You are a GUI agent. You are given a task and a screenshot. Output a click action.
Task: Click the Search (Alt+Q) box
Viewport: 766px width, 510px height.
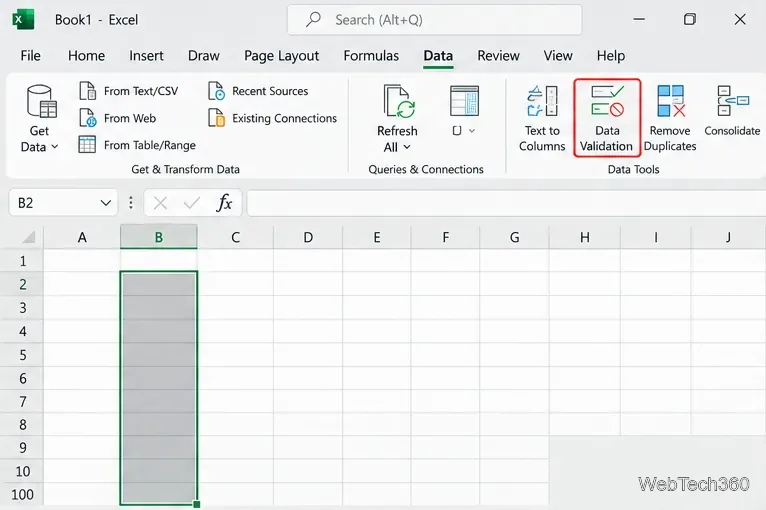pyautogui.click(x=435, y=20)
